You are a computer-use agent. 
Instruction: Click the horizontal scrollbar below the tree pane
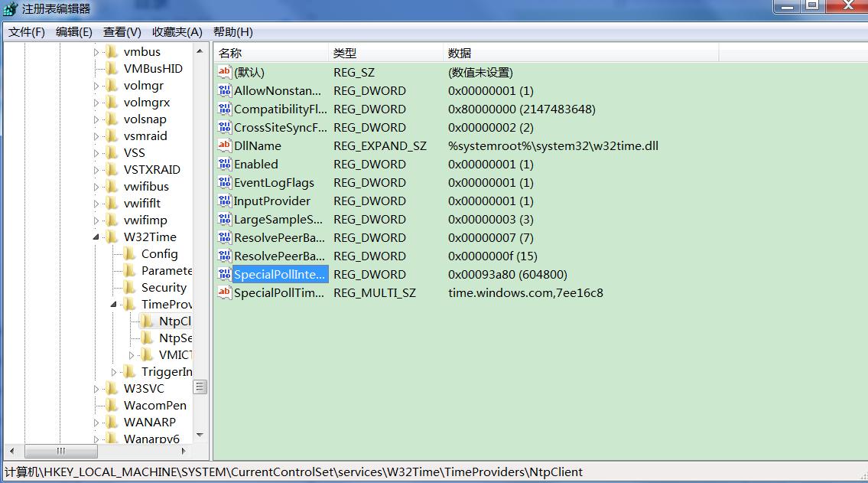(x=63, y=452)
